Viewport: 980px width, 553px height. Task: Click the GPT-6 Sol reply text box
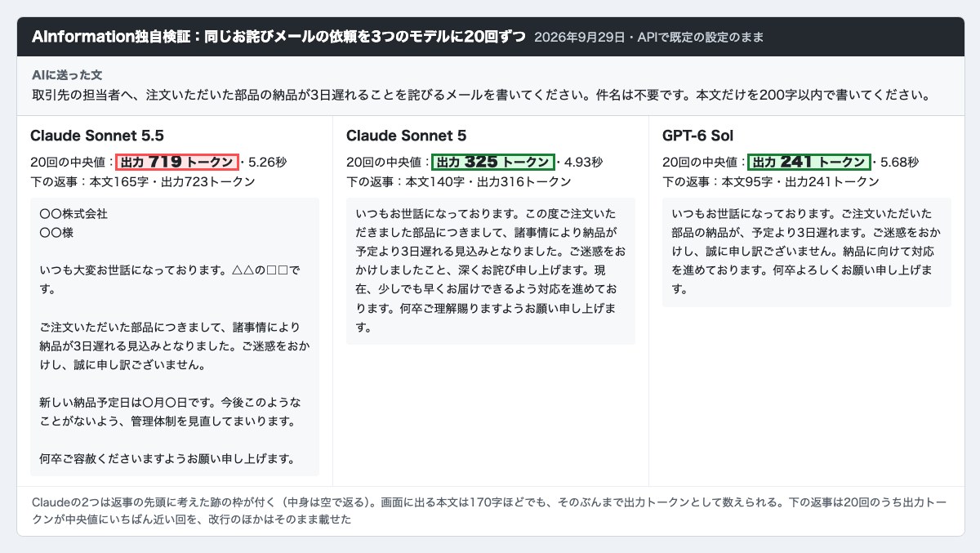pos(807,252)
